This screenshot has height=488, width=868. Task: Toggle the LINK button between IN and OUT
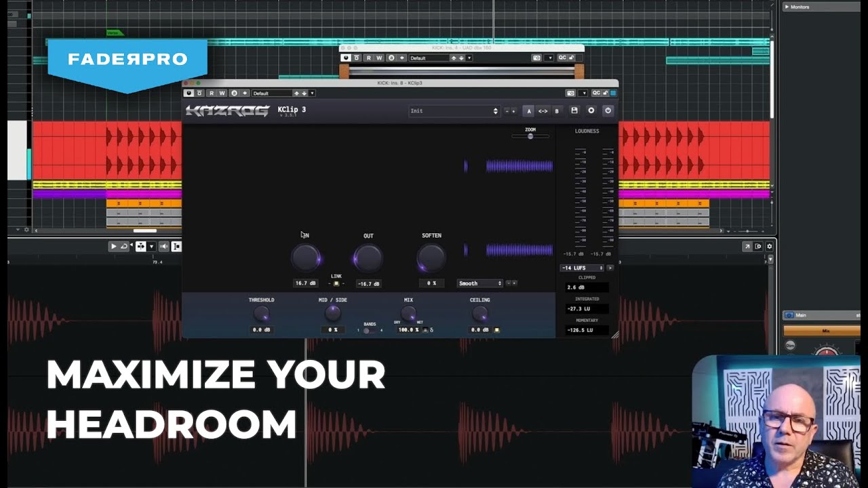[x=336, y=283]
